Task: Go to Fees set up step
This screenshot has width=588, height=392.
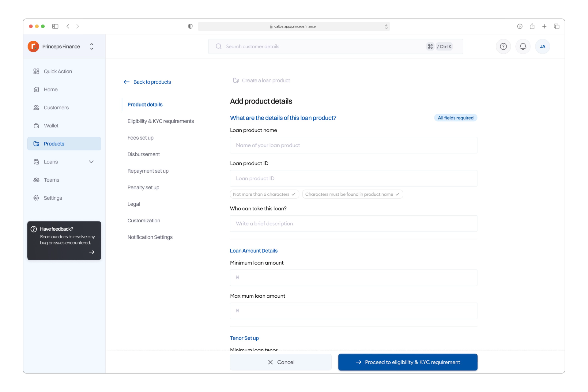Action: pos(140,138)
